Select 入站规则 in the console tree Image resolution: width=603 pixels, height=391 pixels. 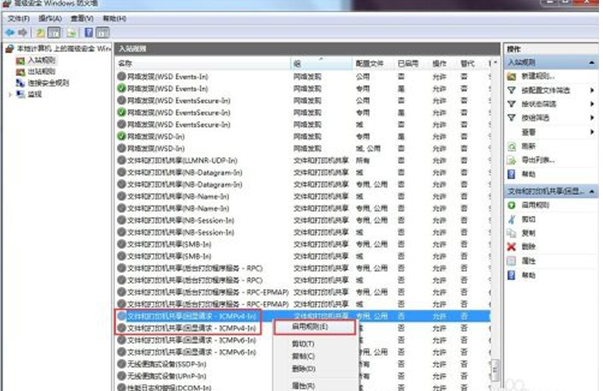point(42,60)
